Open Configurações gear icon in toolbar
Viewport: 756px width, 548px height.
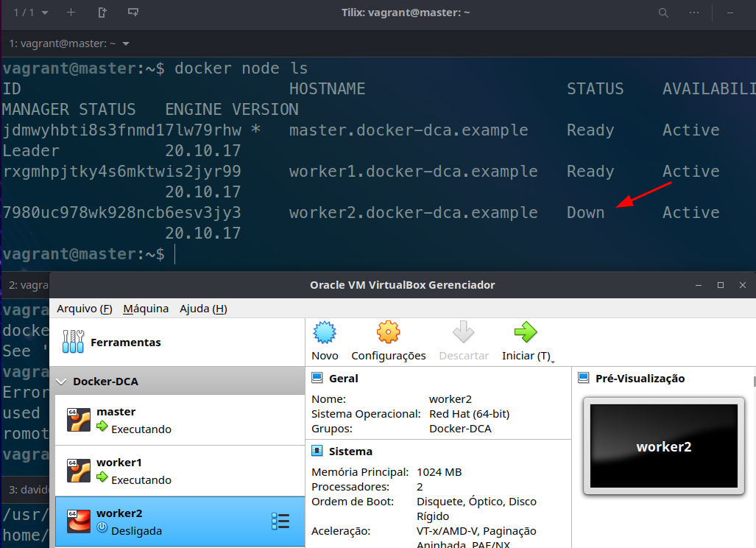click(x=388, y=334)
